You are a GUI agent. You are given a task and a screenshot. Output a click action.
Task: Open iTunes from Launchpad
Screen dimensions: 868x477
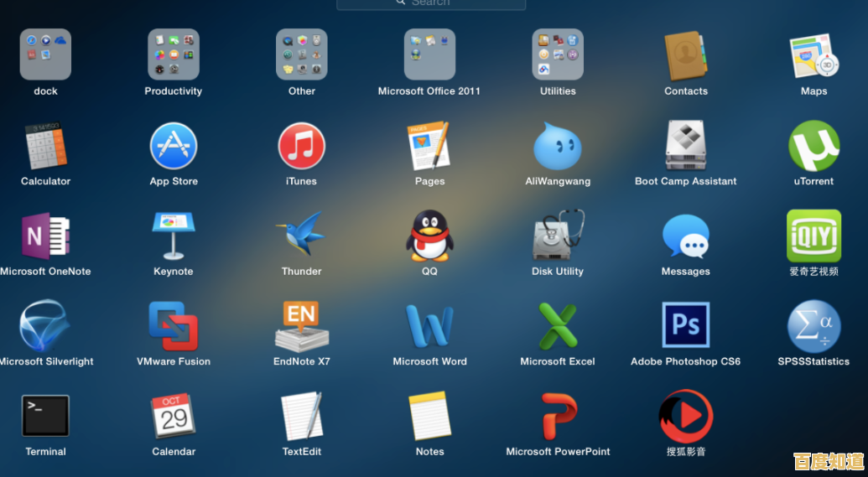pyautogui.click(x=301, y=147)
